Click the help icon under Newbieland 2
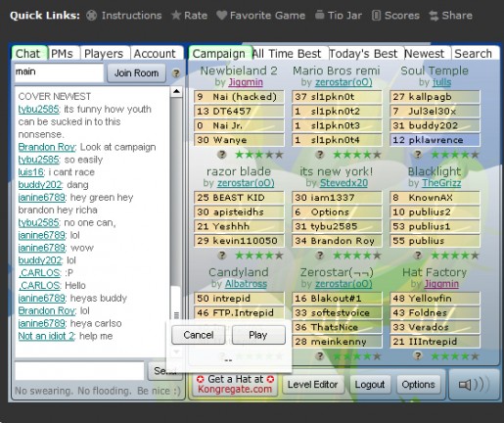 click(222, 155)
